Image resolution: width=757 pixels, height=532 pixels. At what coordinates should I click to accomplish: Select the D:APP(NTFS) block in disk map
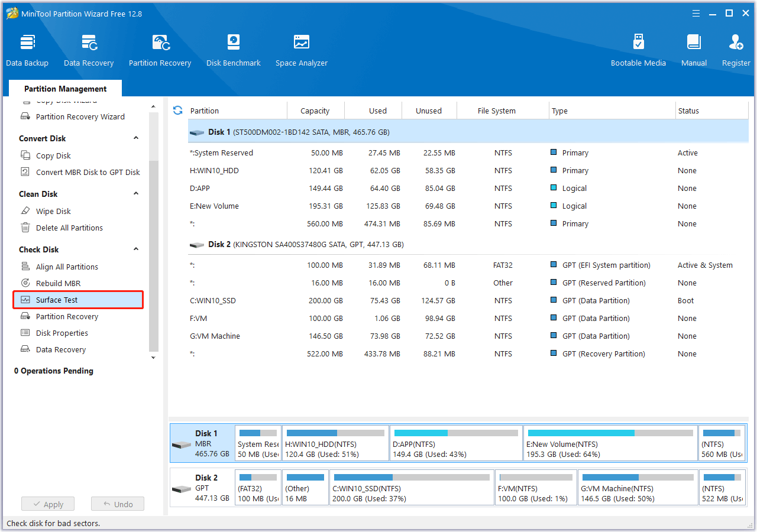[x=456, y=443]
